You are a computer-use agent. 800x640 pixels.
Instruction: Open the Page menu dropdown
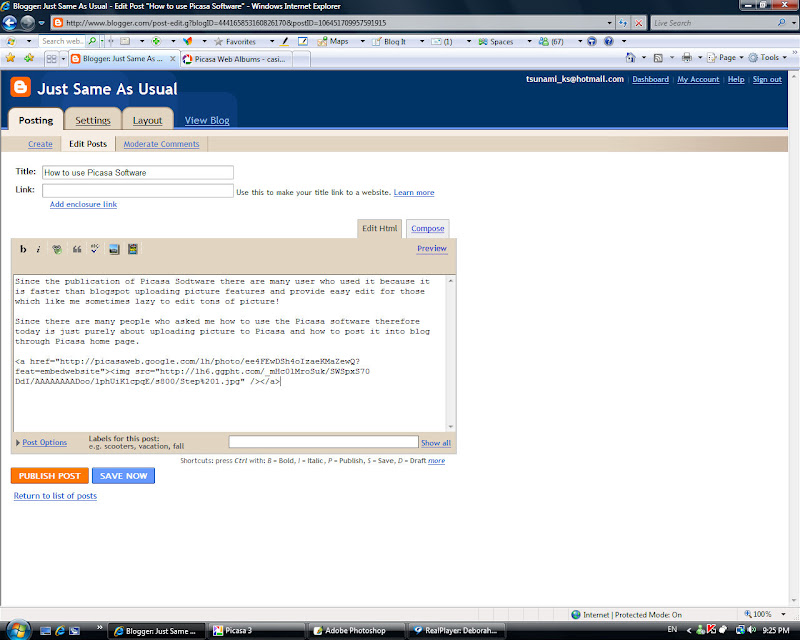point(726,58)
